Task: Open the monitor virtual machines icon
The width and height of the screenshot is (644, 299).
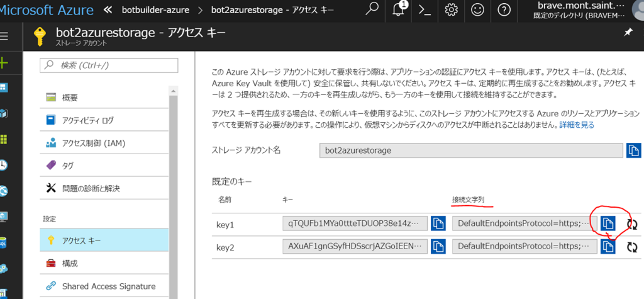Action: tap(4, 217)
